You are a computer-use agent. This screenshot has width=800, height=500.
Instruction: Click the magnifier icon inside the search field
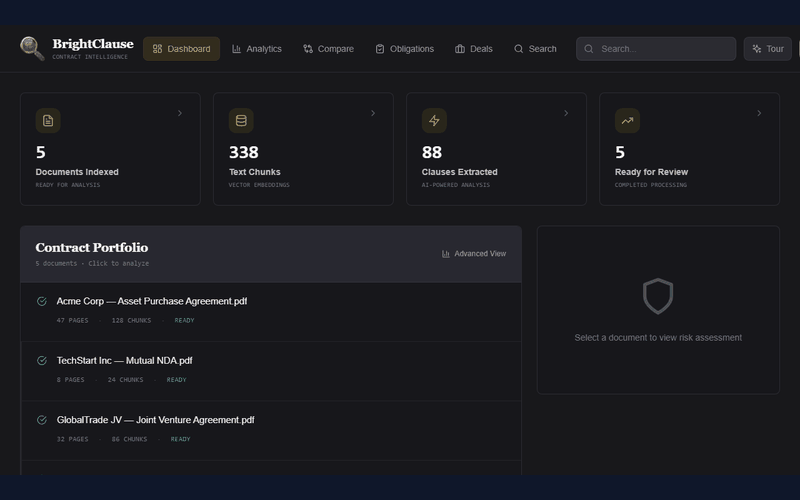[589, 49]
